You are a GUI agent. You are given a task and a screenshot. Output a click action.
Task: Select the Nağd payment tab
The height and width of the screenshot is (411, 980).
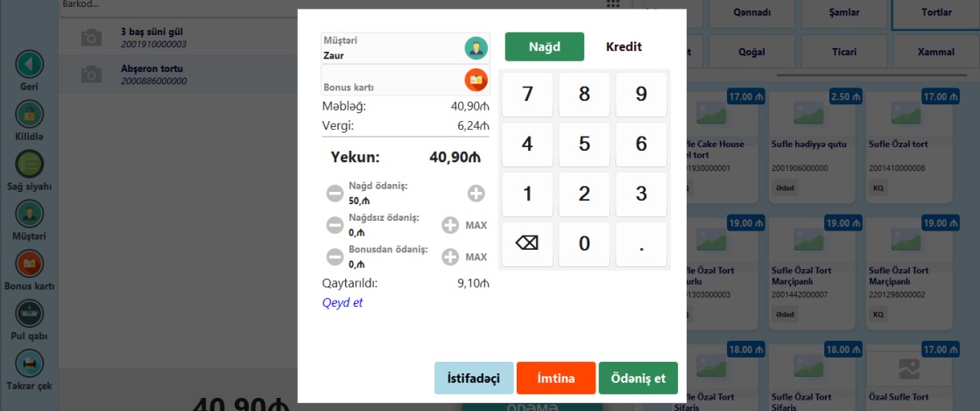pos(544,46)
